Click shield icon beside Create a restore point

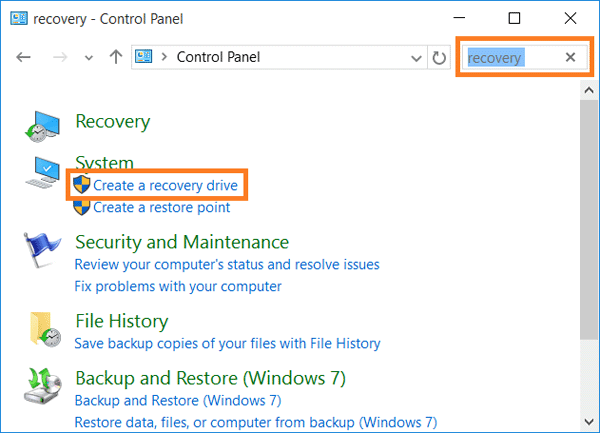click(82, 207)
